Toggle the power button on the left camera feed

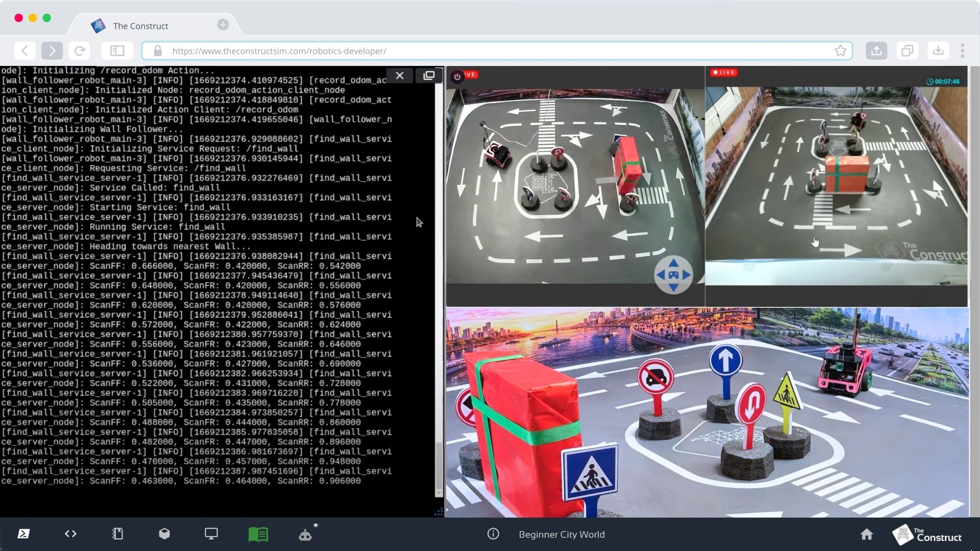click(x=458, y=76)
